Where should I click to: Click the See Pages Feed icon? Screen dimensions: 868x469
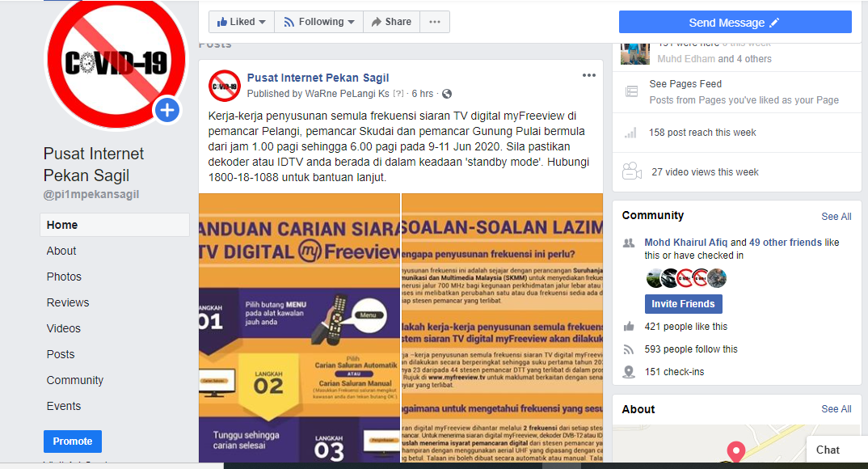[632, 91]
